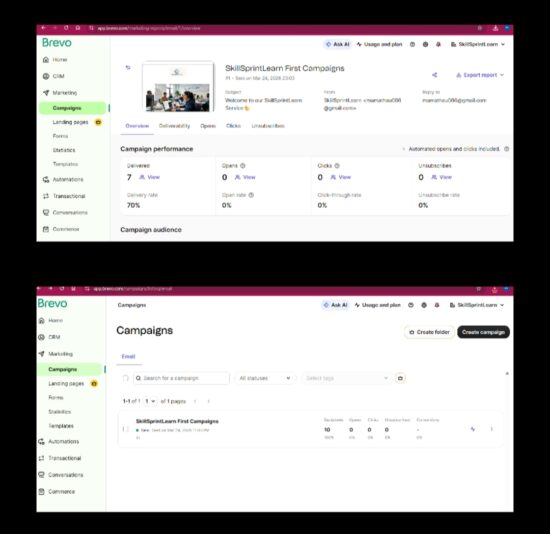Open the Select tags dropdown
The width and height of the screenshot is (550, 534).
coord(347,378)
